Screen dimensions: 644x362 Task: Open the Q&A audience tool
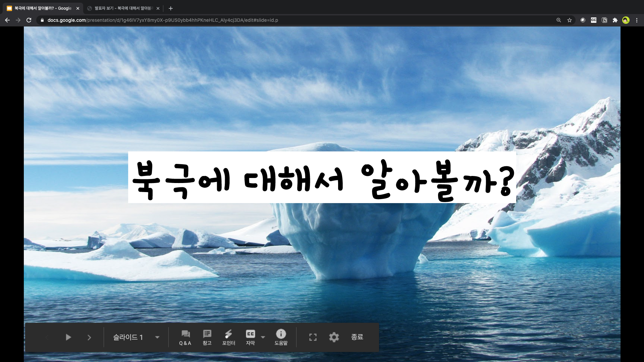(185, 337)
